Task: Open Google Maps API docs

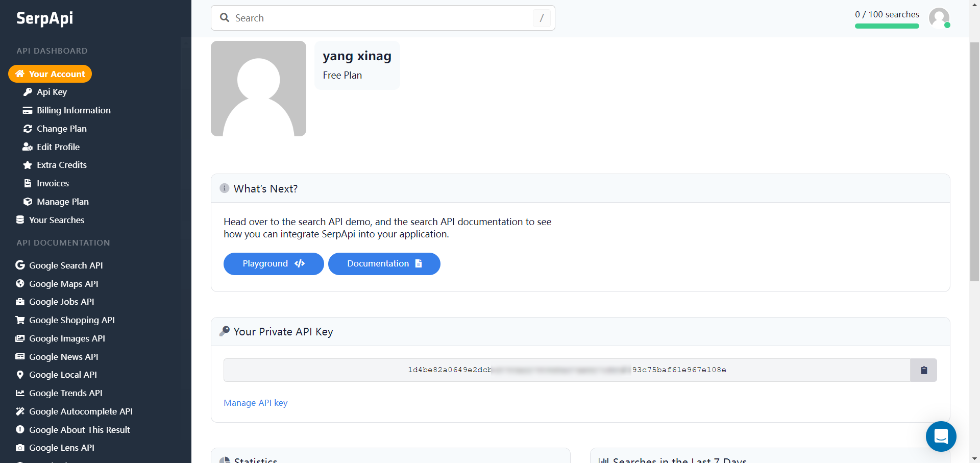Action: pyautogui.click(x=64, y=284)
